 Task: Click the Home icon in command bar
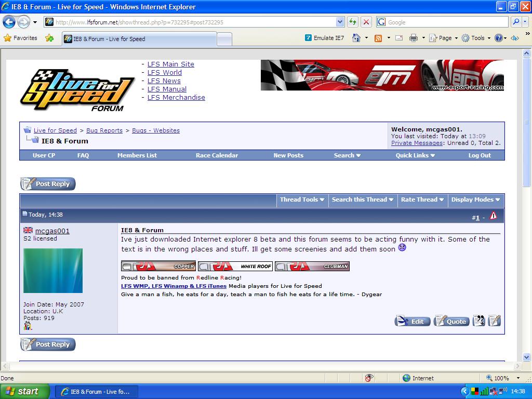[x=356, y=38]
